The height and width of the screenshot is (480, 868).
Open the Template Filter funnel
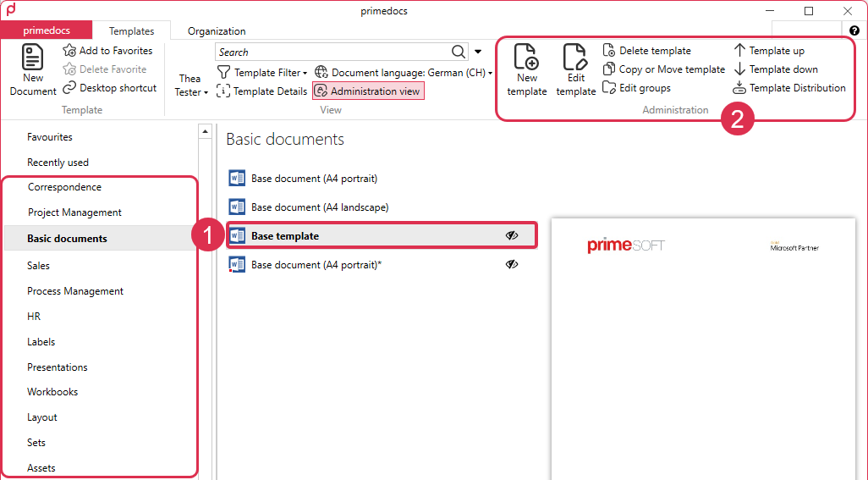click(x=223, y=73)
